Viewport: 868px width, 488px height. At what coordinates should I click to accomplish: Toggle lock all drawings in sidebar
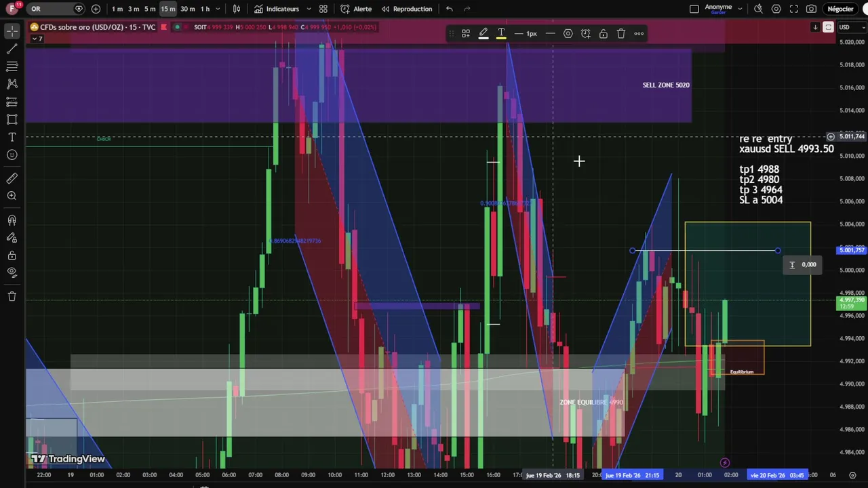[x=12, y=256]
